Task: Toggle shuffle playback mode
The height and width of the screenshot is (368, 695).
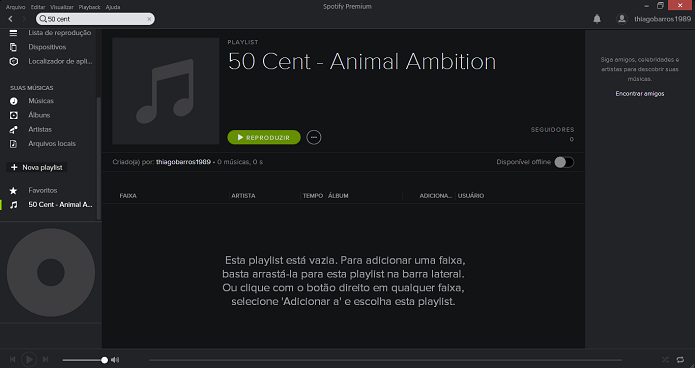Action: tap(665, 360)
